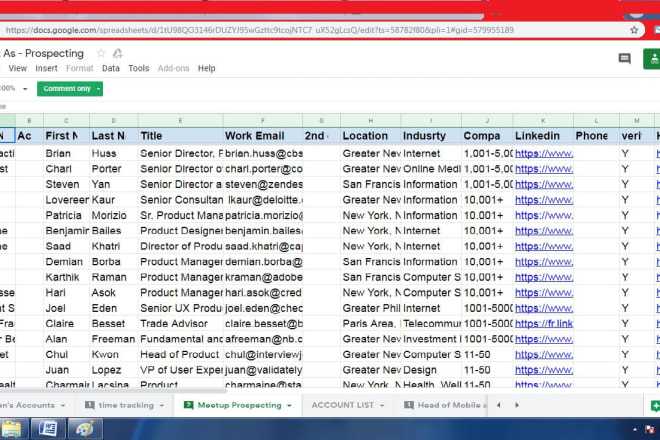
Task: Select the Lovereen first name cell
Action: (66, 200)
